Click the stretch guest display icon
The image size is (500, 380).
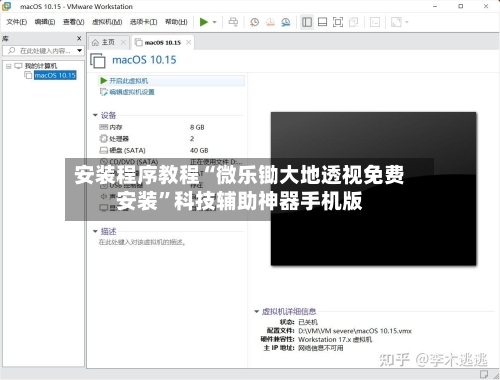click(396, 22)
